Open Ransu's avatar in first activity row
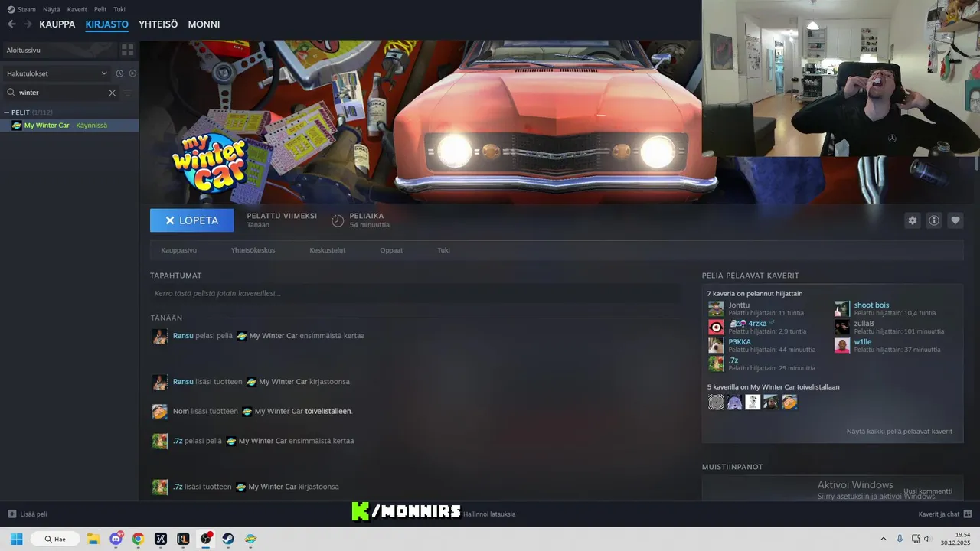980x551 pixels. point(160,336)
